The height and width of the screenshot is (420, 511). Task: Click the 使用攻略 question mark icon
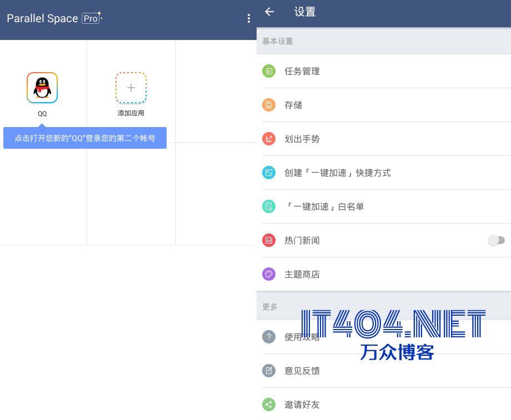tap(269, 337)
